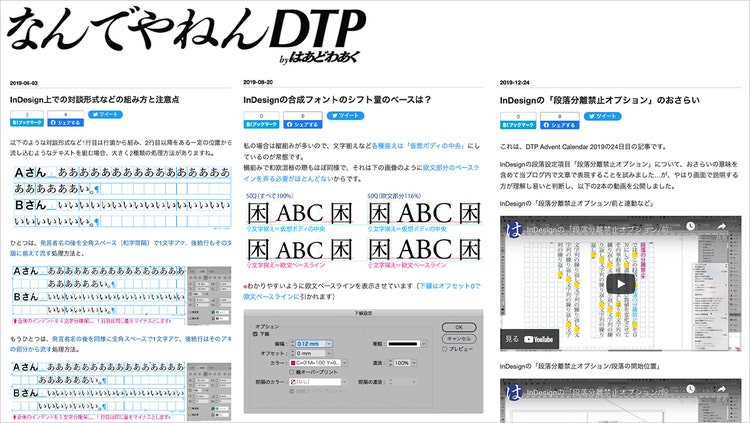Open article title InDesign上での対談形式などの組み方と注意点
The height and width of the screenshot is (423, 750).
tap(95, 100)
